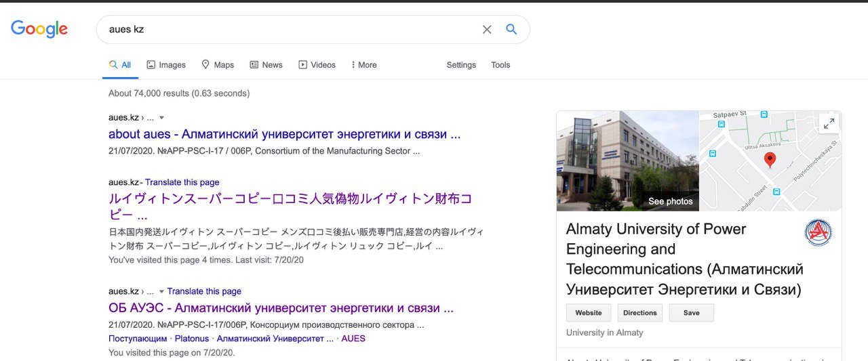Open the 'ОБ АУЭС' result link
This screenshot has width=868, height=361.
281,308
